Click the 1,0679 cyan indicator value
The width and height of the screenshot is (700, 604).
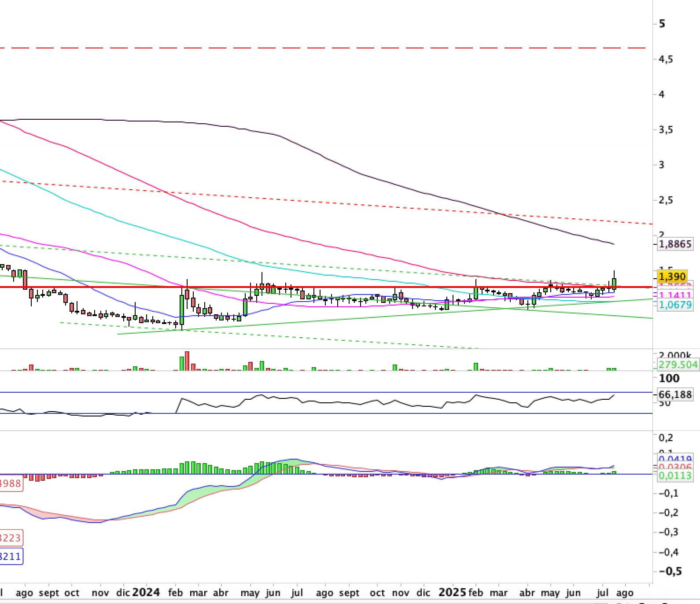(x=676, y=305)
